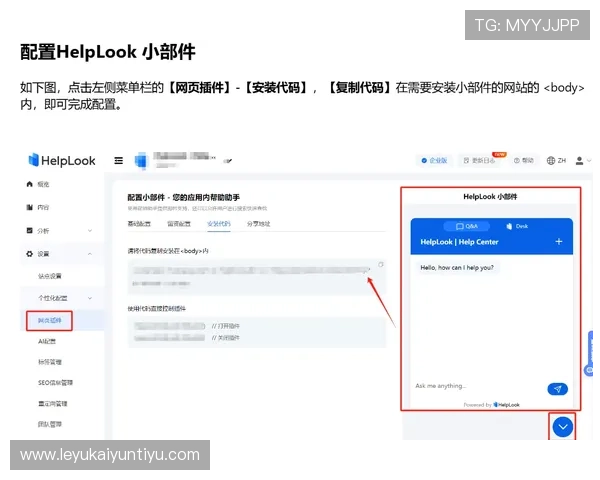Open 重定向管理 in the sidebar

53,403
